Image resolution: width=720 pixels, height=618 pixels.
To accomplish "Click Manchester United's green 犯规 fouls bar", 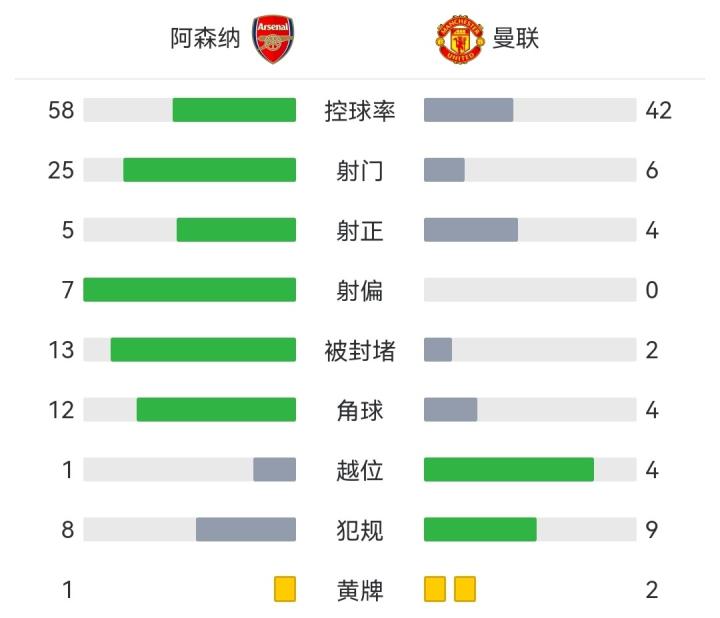I will coord(480,529).
